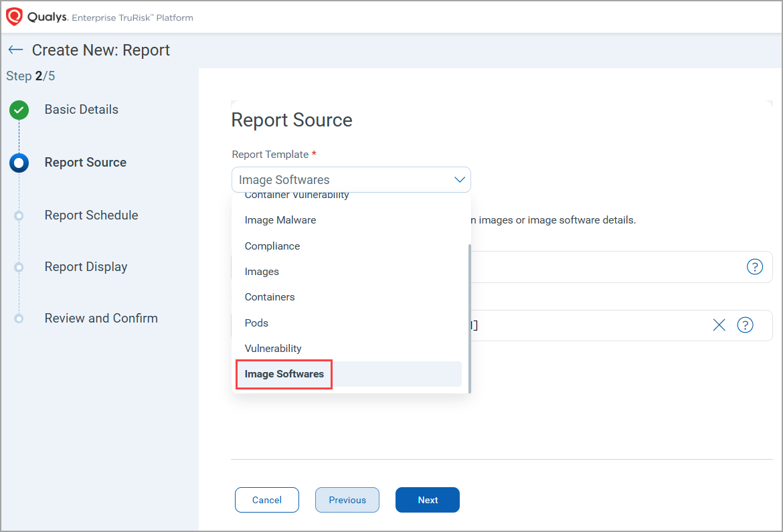Expand the Report Template dropdown chevron
This screenshot has width=783, height=532.
coord(459,180)
